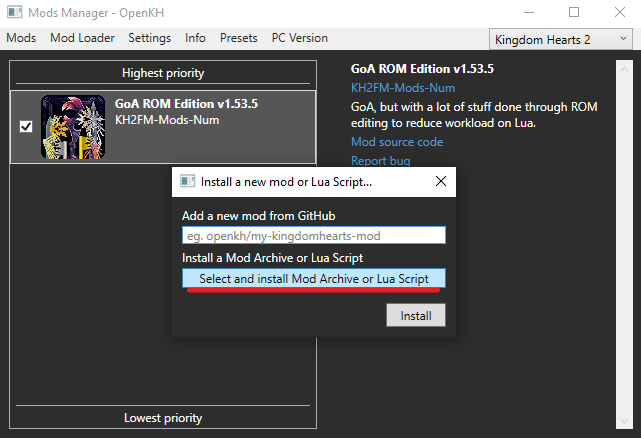Click the GitHub mod repository text field

coord(313,236)
